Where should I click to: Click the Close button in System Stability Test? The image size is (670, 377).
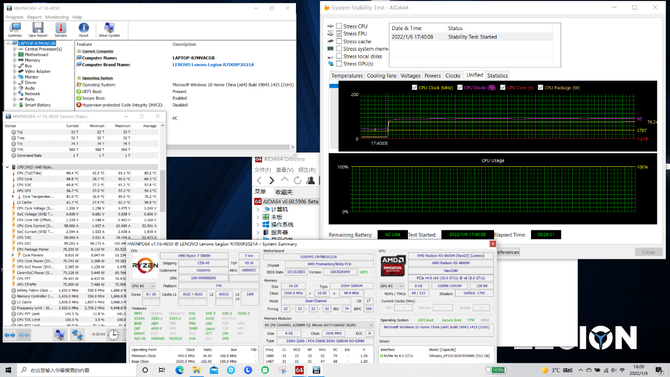[x=648, y=252]
